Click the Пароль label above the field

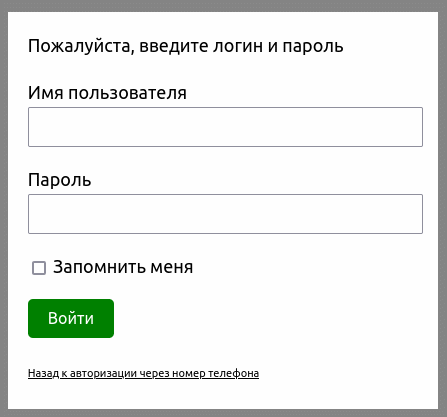[x=59, y=180]
